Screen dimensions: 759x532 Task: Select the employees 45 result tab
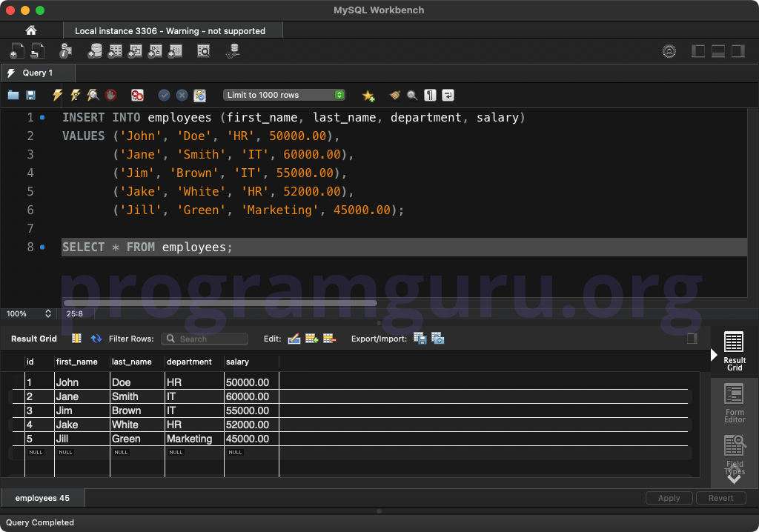pyautogui.click(x=42, y=498)
